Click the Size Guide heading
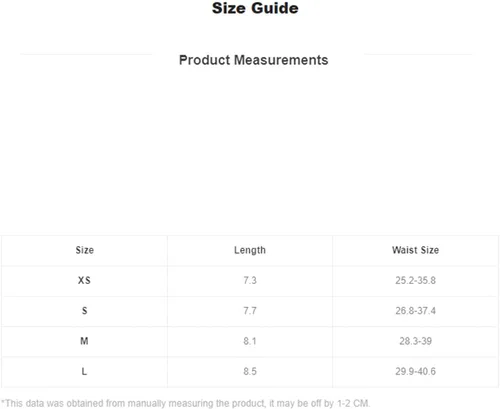 [x=255, y=8]
